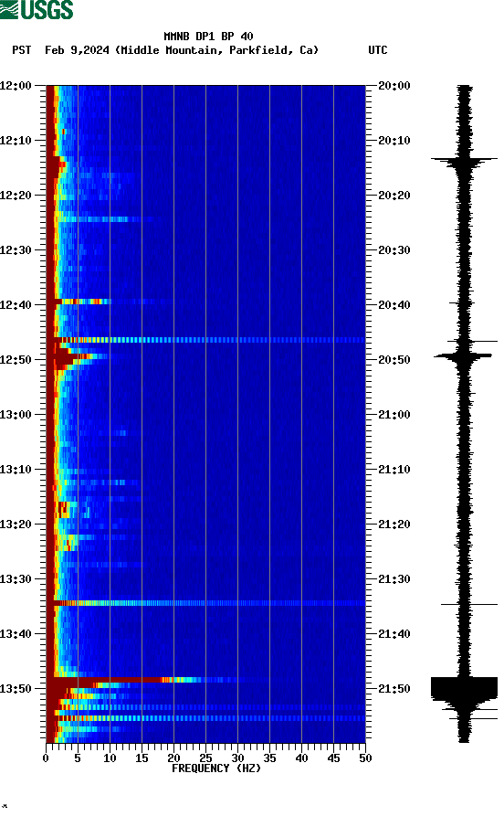The image size is (504, 816).
Task: Click the FREQUENCY (HZ) axis title
Action: [216, 768]
